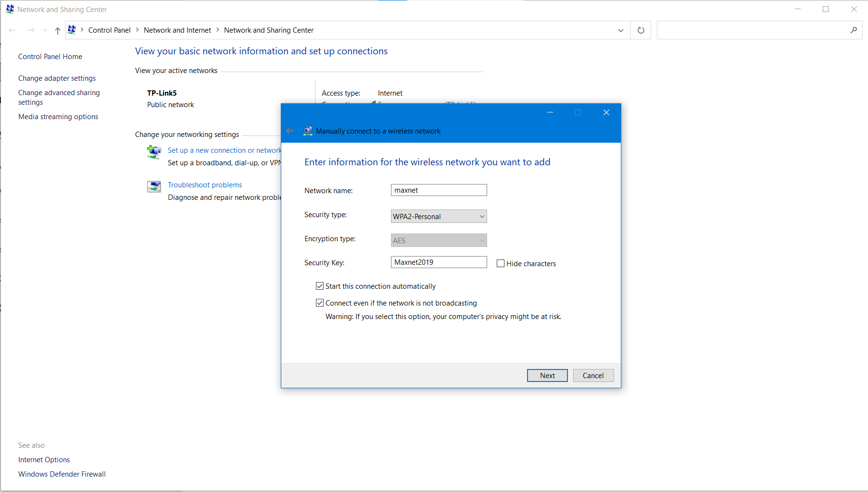Uncheck Start this connection automatically
Image resolution: width=868 pixels, height=492 pixels.
coord(320,286)
